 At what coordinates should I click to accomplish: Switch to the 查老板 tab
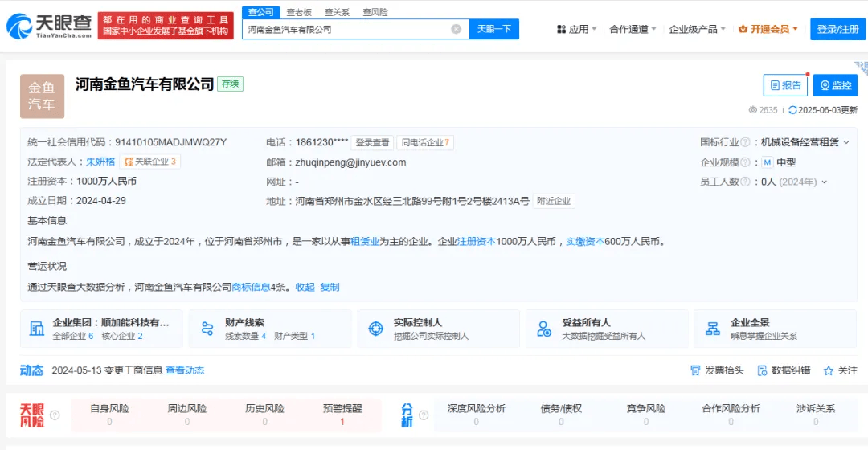point(299,12)
